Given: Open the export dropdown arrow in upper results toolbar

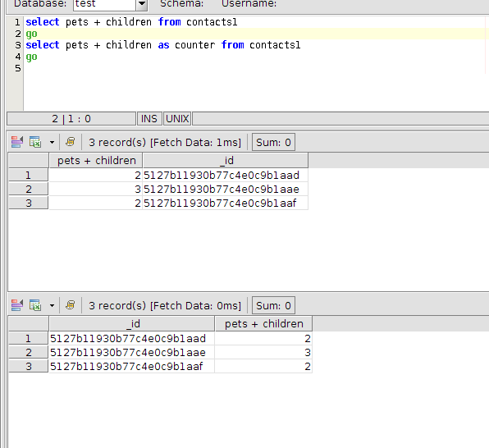Looking at the screenshot, I should click(52, 142).
